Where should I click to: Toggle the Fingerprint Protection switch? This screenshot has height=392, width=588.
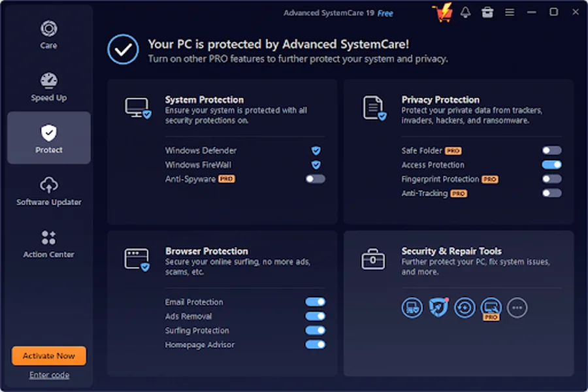[x=551, y=179]
